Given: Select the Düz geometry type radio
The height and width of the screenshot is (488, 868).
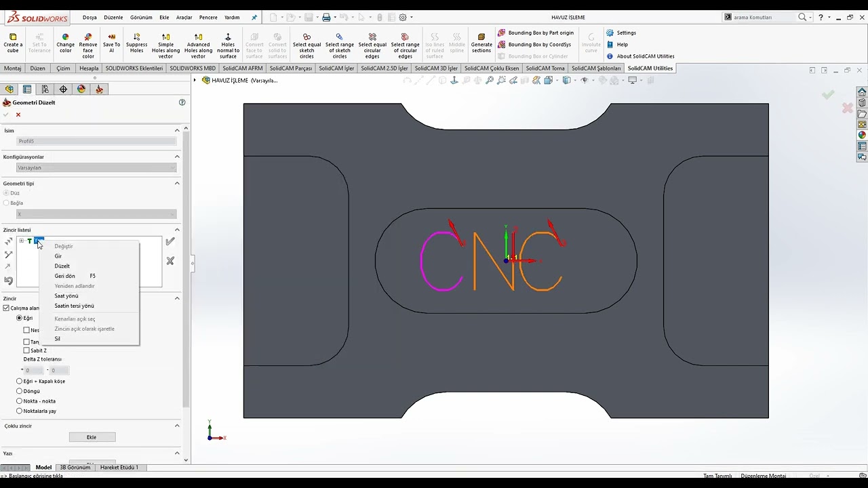Looking at the screenshot, I should coord(7,193).
